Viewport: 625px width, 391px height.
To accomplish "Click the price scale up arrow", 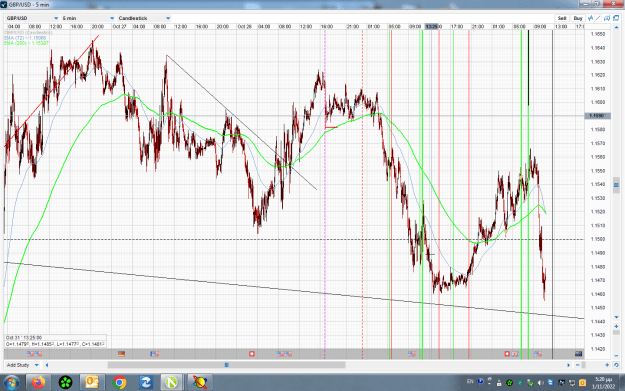I will (616, 27).
